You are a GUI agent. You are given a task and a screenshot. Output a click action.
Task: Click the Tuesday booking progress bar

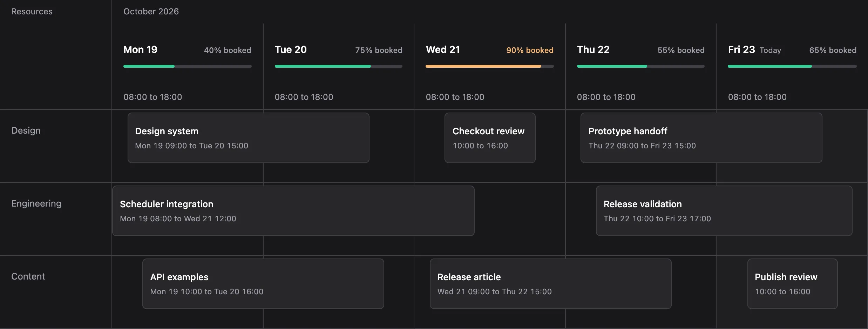click(x=338, y=66)
